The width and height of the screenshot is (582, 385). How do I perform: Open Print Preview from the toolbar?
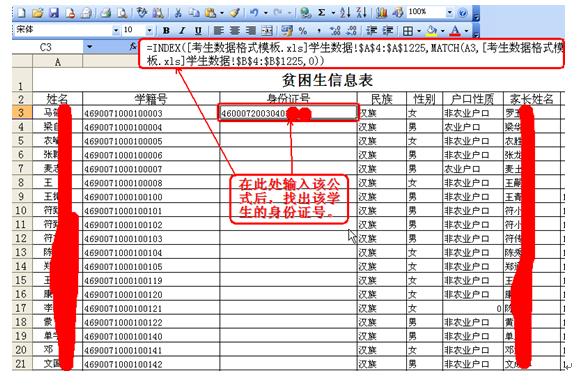click(122, 14)
